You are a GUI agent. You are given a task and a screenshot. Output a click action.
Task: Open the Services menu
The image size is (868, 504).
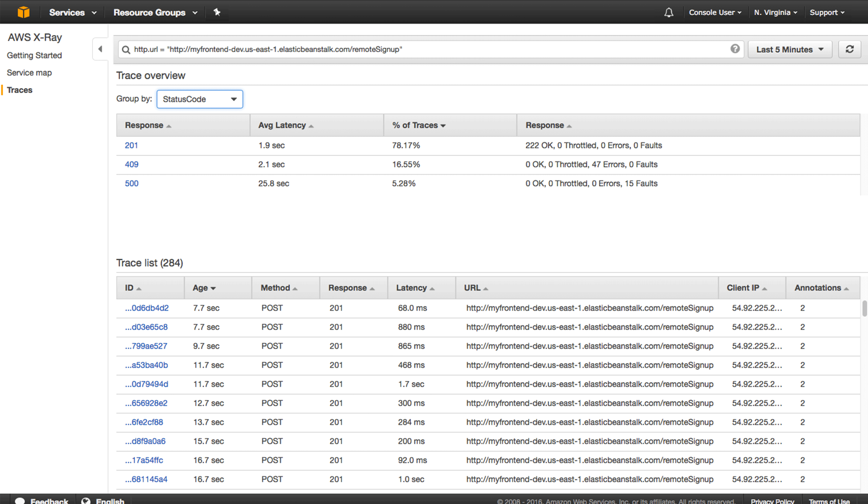coord(72,12)
